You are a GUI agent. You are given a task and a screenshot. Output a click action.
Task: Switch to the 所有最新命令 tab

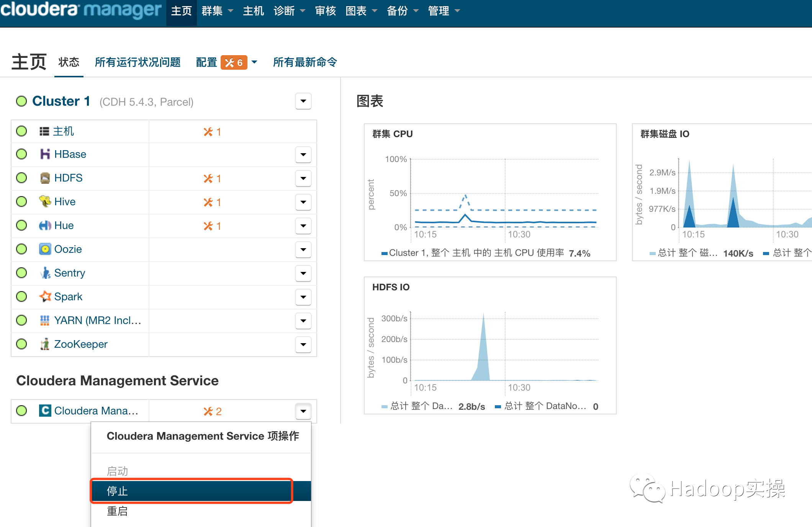click(x=305, y=62)
